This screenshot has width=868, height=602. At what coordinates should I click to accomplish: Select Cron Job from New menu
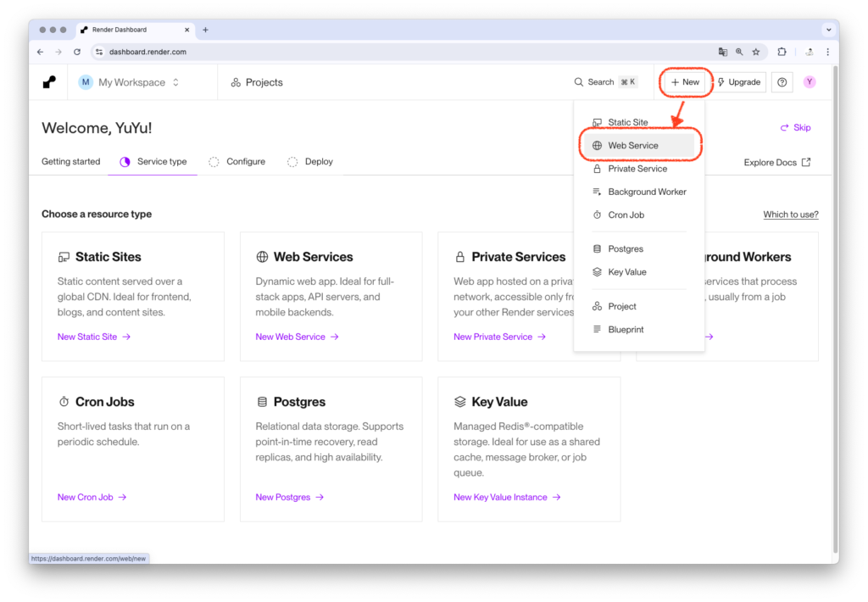639,215
